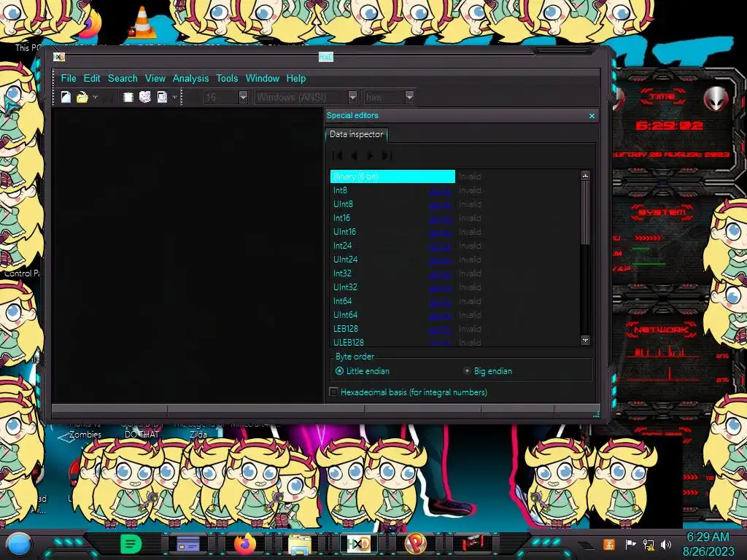Open the Analysis menu
This screenshot has height=560, width=747.
click(x=190, y=78)
